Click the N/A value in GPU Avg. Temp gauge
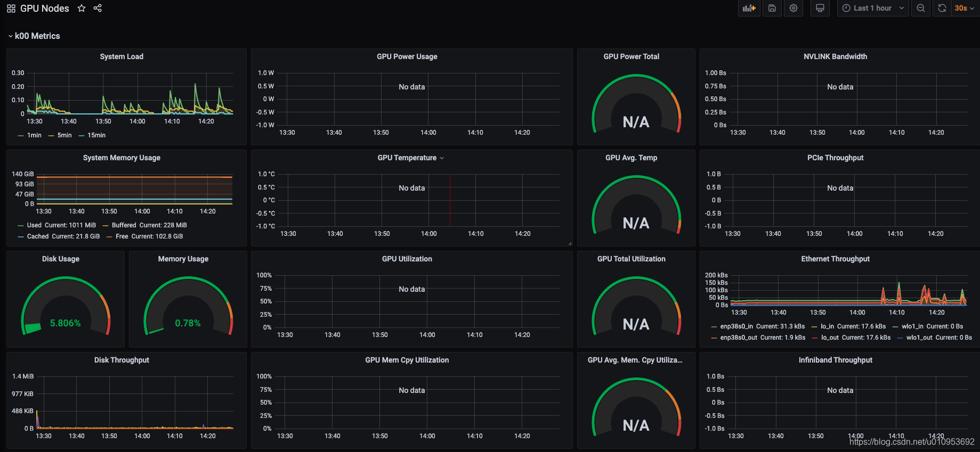980x452 pixels. (636, 224)
